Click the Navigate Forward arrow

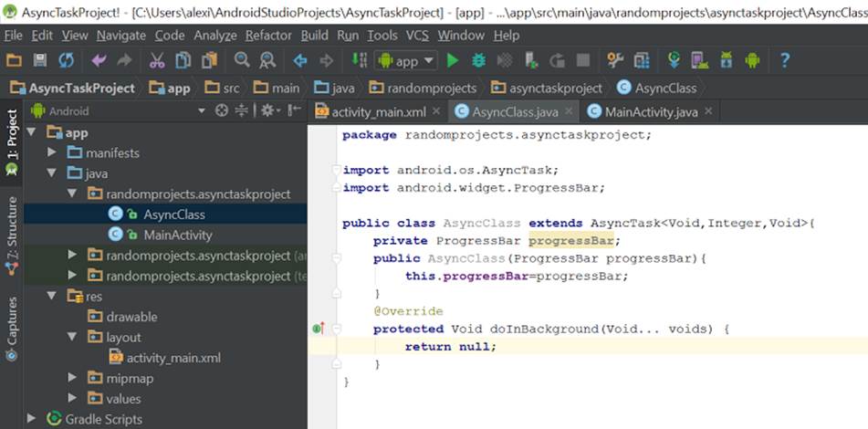click(327, 60)
